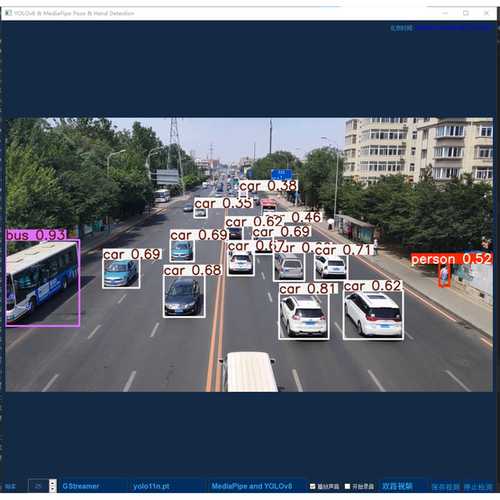
Task: Enable the 开始录像 recording checkbox
Action: pos(347,486)
